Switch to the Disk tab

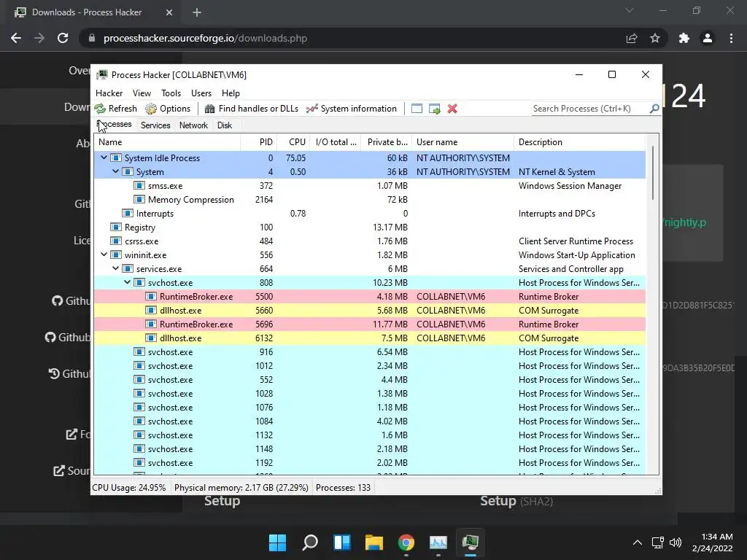(225, 125)
